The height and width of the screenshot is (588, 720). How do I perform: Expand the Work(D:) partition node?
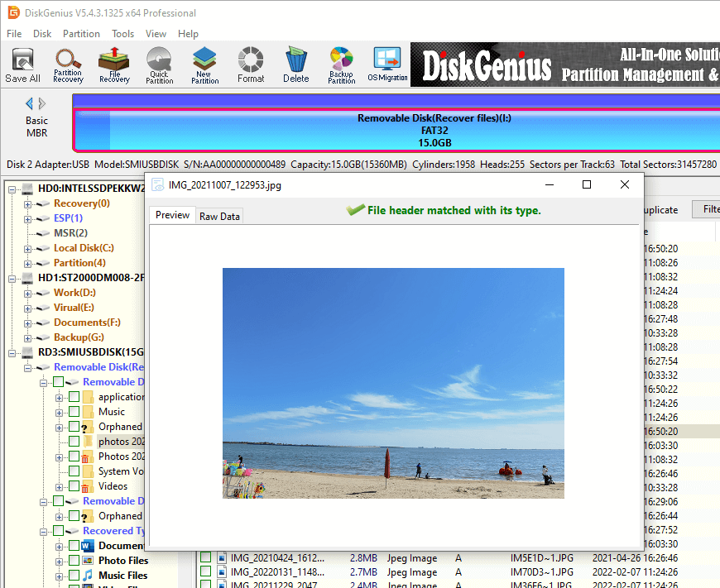click(x=28, y=293)
